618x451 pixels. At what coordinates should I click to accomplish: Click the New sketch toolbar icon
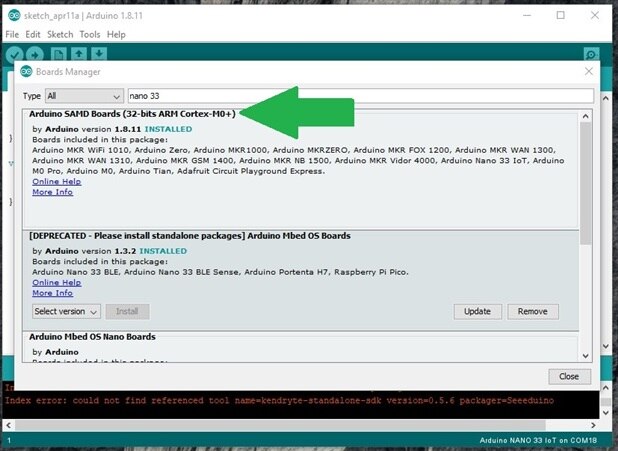pyautogui.click(x=59, y=54)
